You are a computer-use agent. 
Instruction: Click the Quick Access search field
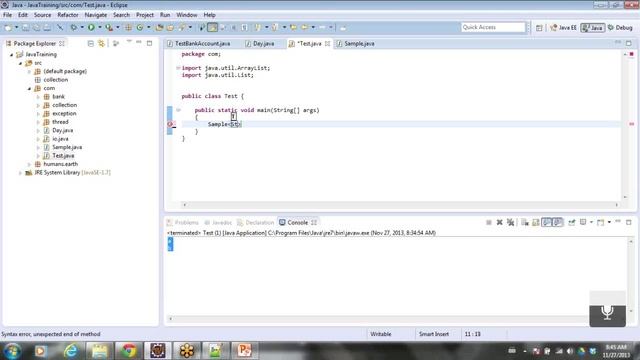[493, 27]
